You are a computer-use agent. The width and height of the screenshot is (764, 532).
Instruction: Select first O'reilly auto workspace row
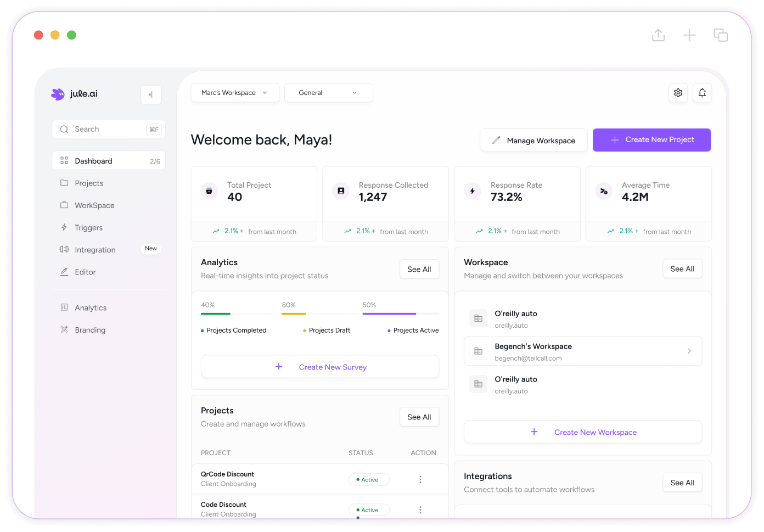[583, 318]
